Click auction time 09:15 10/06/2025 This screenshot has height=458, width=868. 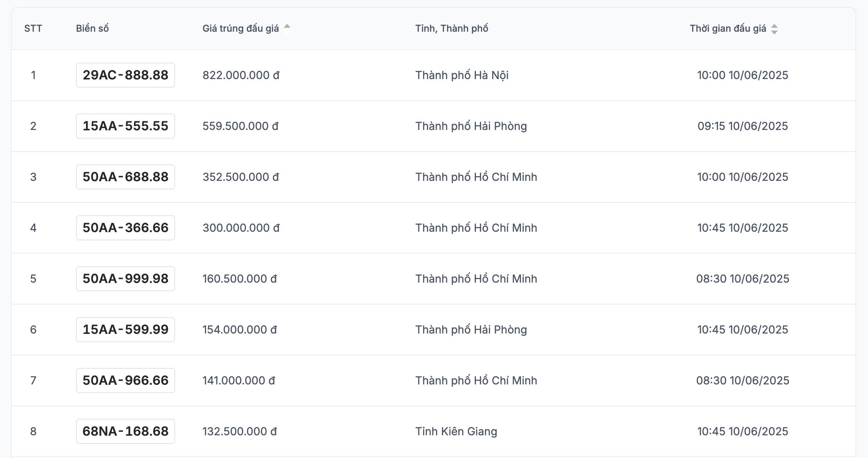[743, 126]
